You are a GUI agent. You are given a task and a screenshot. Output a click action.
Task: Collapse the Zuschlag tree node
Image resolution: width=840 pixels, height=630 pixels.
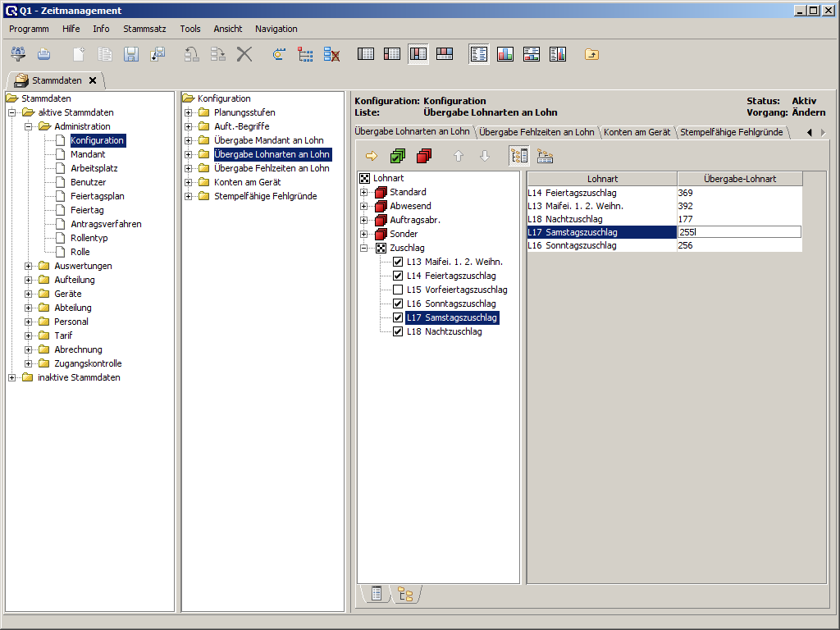364,248
